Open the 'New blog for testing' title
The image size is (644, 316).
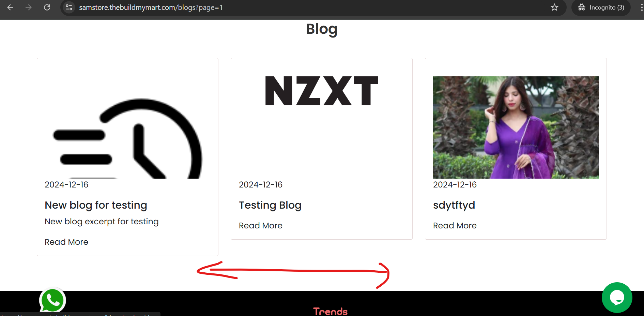coord(96,205)
